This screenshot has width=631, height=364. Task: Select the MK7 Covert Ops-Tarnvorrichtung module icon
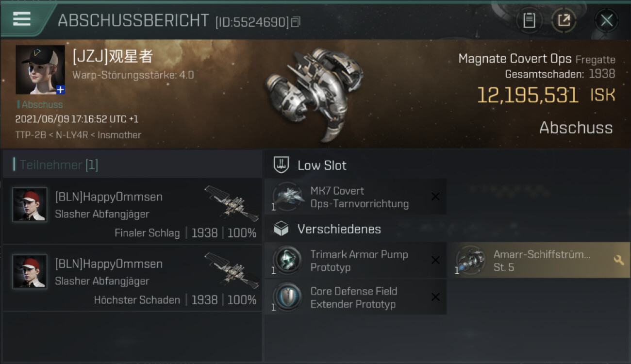point(288,197)
